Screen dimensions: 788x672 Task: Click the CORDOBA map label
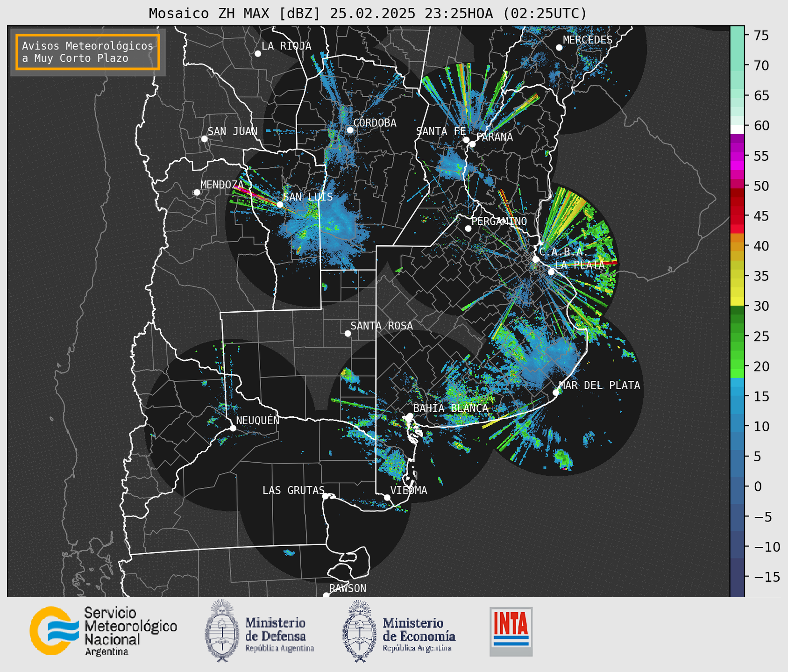click(375, 123)
